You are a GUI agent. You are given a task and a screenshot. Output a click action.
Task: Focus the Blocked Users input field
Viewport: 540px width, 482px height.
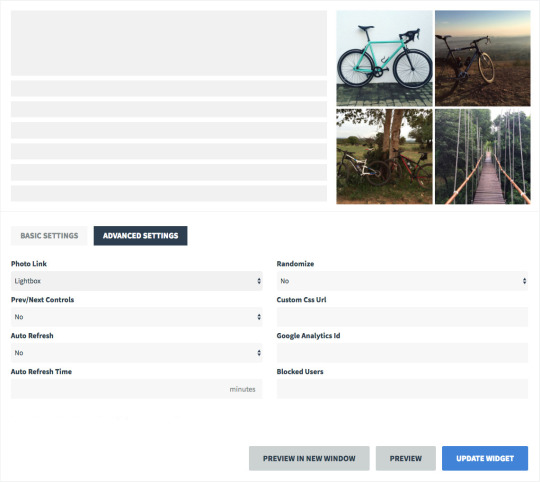402,389
